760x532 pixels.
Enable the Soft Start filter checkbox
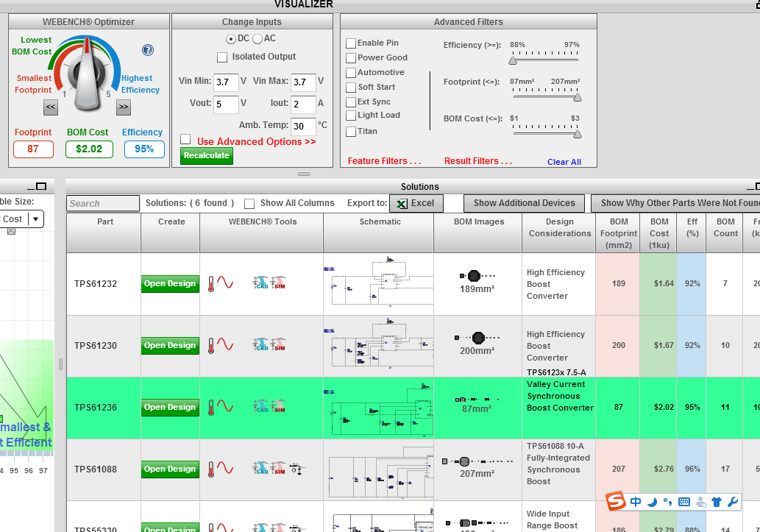click(x=351, y=88)
